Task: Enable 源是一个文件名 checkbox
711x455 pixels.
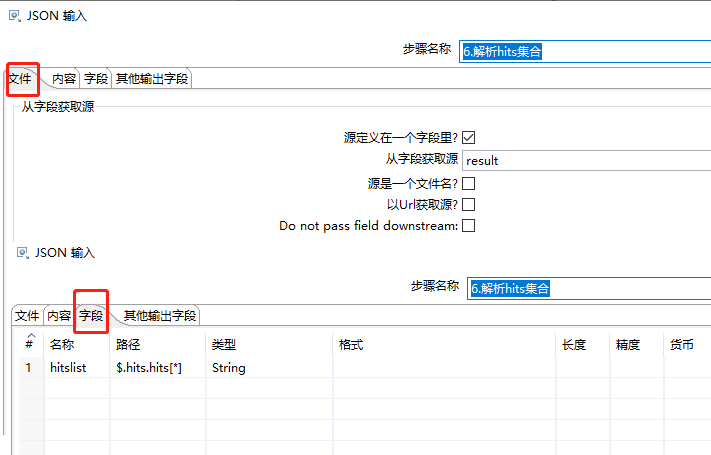Action: [468, 184]
